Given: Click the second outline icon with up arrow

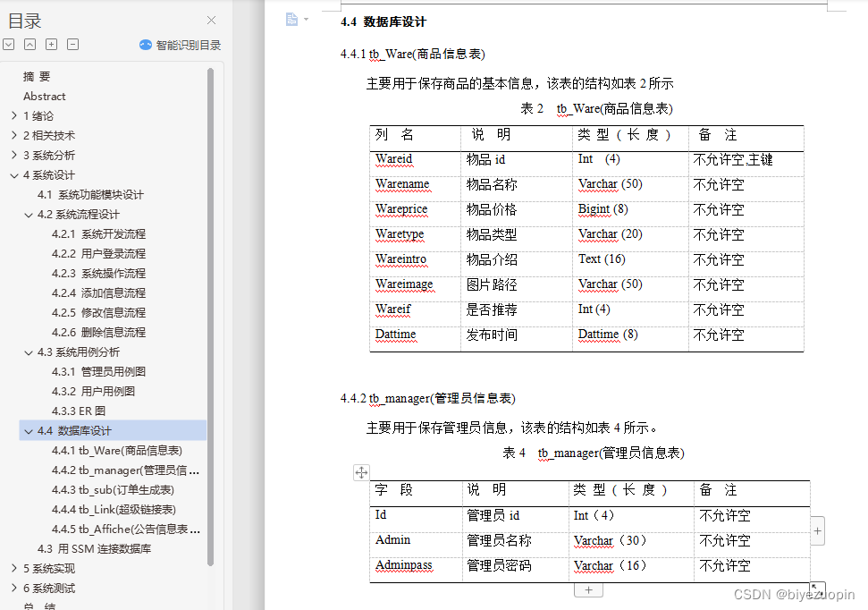Looking at the screenshot, I should [29, 45].
